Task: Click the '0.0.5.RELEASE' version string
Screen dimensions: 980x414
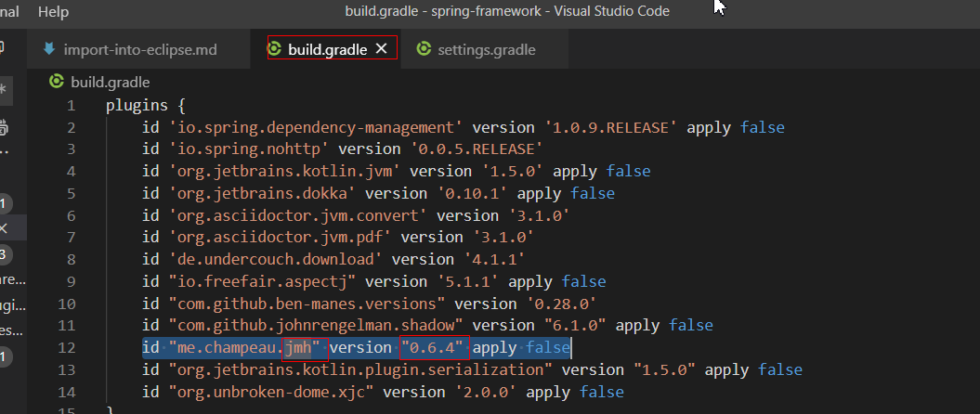Action: (477, 149)
